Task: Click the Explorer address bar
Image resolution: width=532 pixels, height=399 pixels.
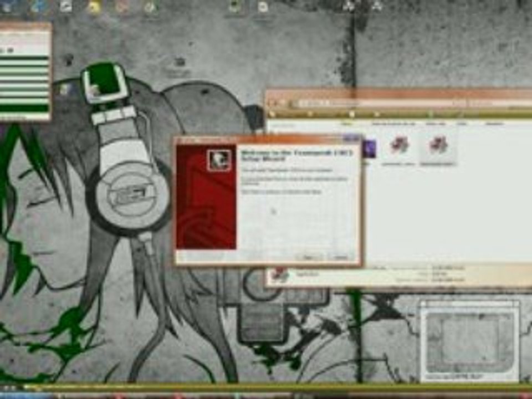Action: 373,103
